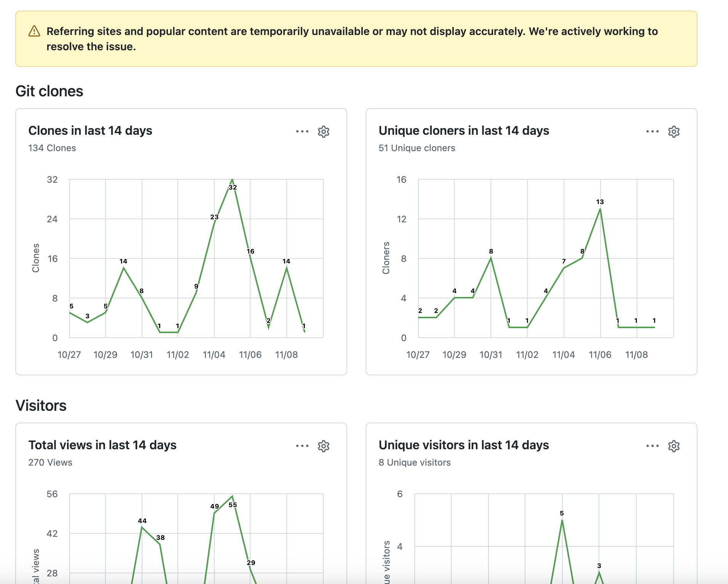Open three-dot menu on Unique cloners chart
Viewport: 728px width, 584px height.
pyautogui.click(x=652, y=132)
